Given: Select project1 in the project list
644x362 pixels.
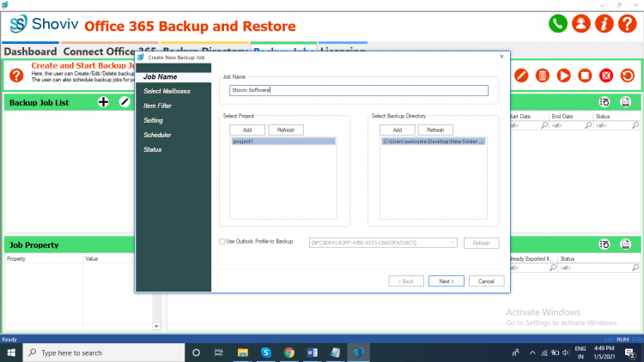Looking at the screenshot, I should 283,142.
